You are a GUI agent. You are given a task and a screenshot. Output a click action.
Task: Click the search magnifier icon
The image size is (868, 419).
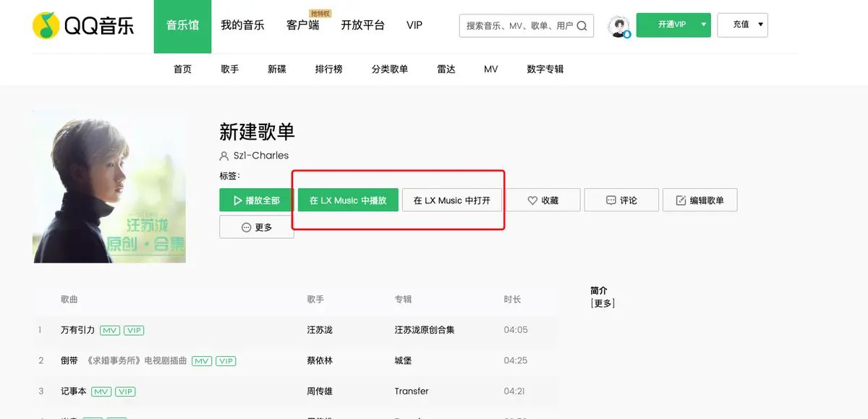pos(583,25)
